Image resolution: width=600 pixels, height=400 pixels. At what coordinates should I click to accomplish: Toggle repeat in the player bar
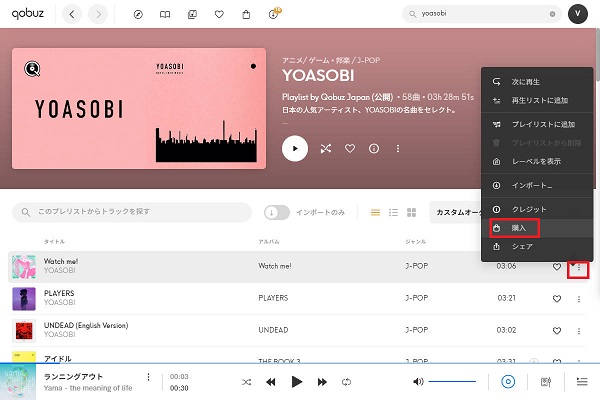pyautogui.click(x=346, y=382)
